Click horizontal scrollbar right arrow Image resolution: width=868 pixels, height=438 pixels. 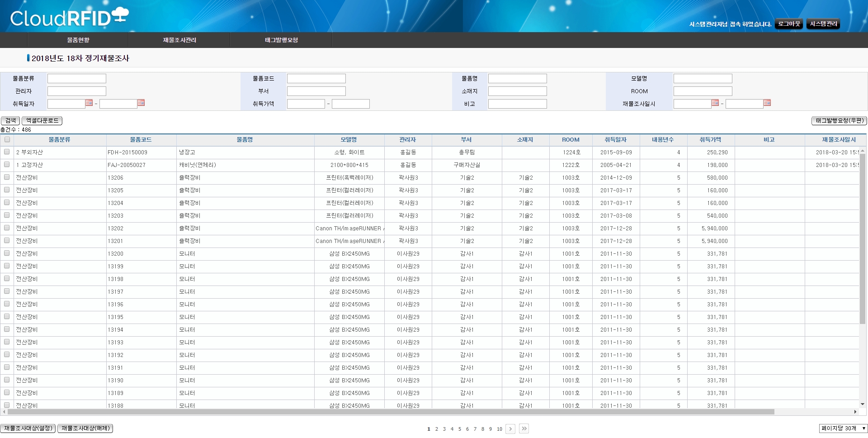[855, 412]
